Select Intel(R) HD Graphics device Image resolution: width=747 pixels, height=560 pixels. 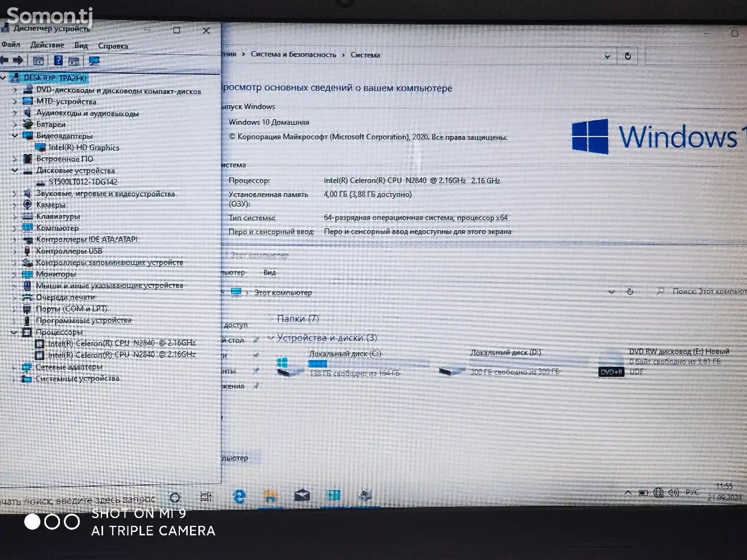tap(84, 147)
